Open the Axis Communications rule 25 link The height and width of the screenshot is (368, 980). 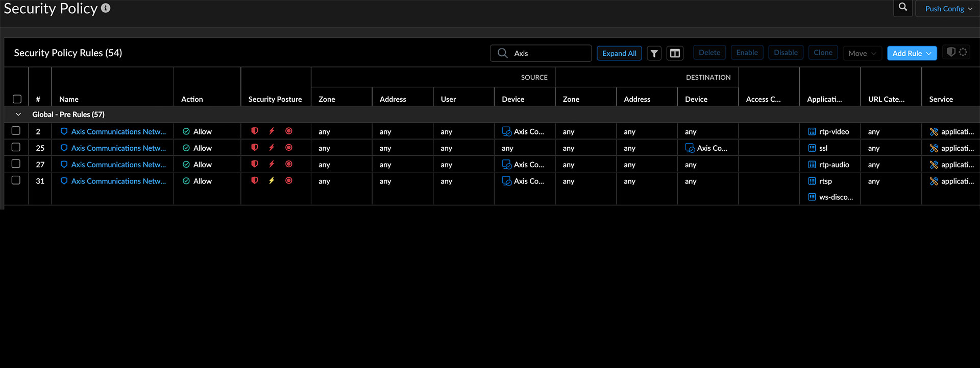click(x=118, y=148)
